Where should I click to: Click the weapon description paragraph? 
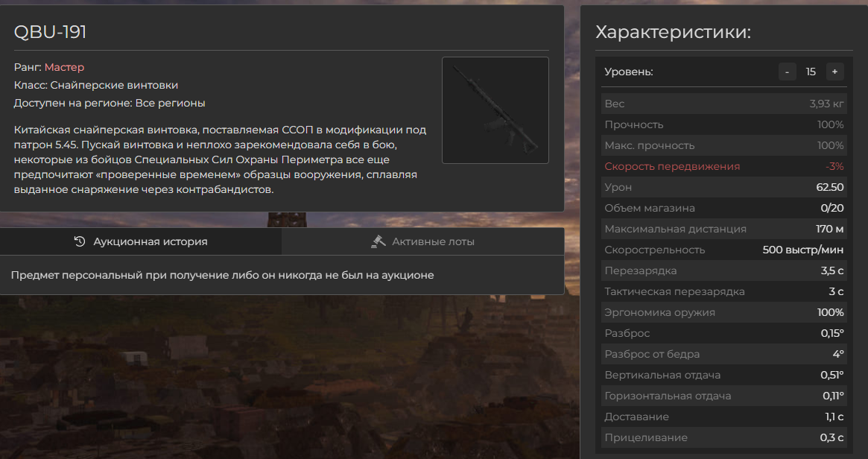click(221, 159)
